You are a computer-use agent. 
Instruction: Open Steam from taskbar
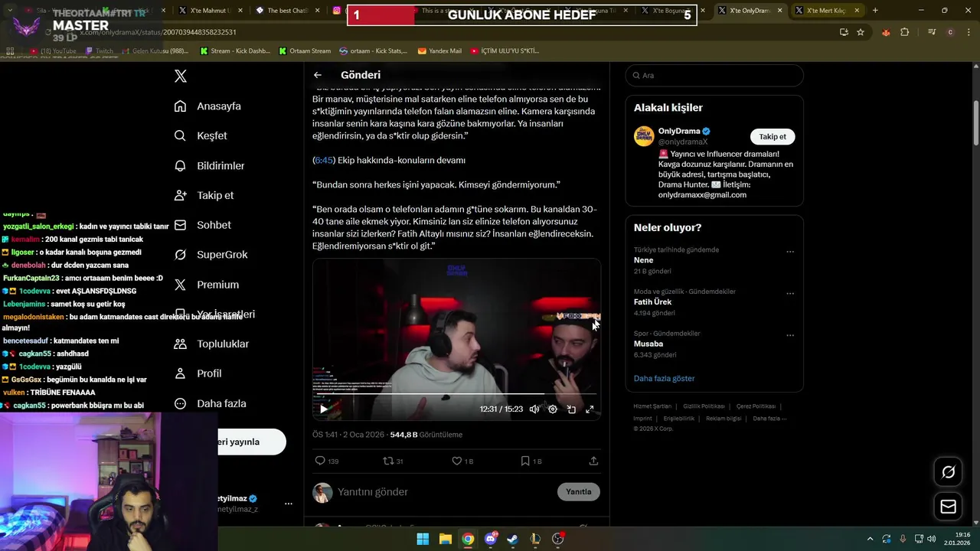coord(513,539)
